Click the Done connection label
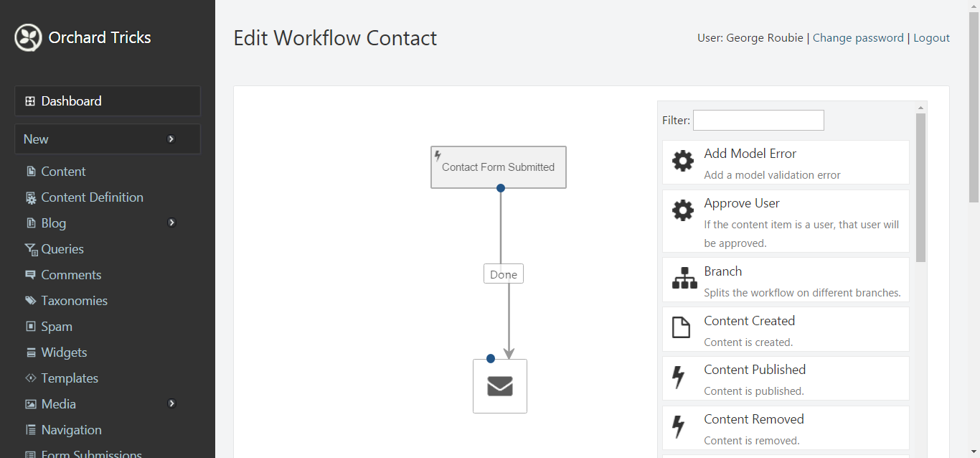 [504, 274]
